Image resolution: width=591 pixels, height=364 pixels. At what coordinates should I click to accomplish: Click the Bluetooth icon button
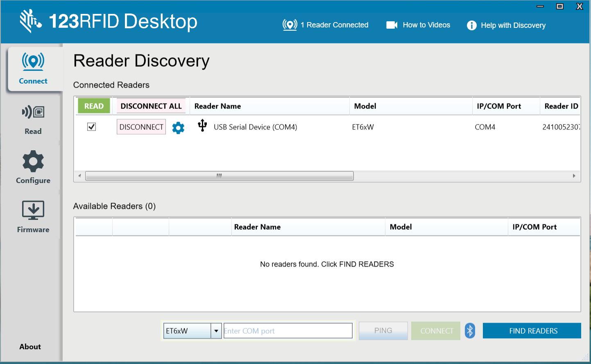[x=470, y=331]
